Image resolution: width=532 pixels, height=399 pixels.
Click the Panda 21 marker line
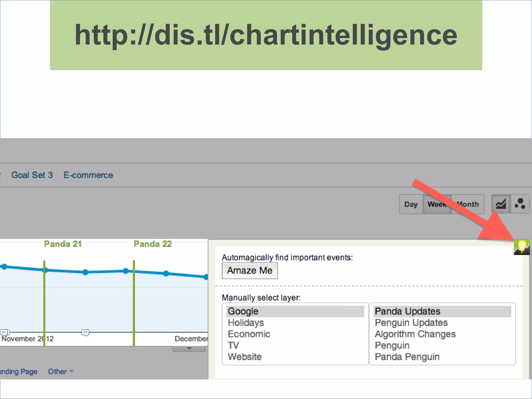[x=44, y=303]
